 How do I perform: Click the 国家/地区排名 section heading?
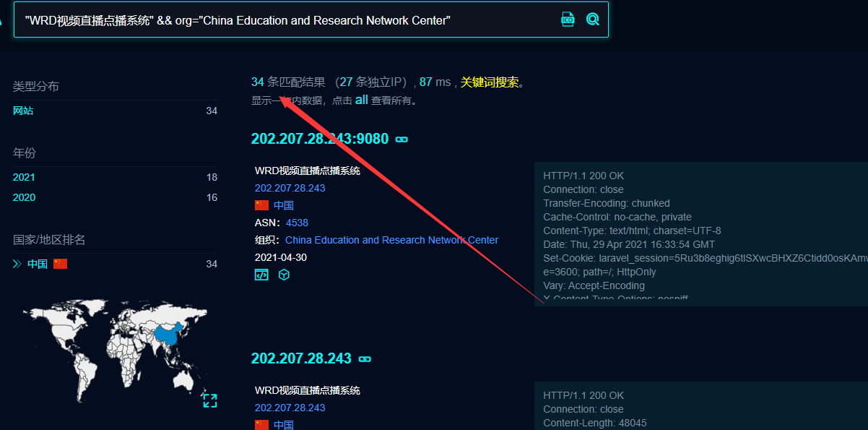(49, 239)
